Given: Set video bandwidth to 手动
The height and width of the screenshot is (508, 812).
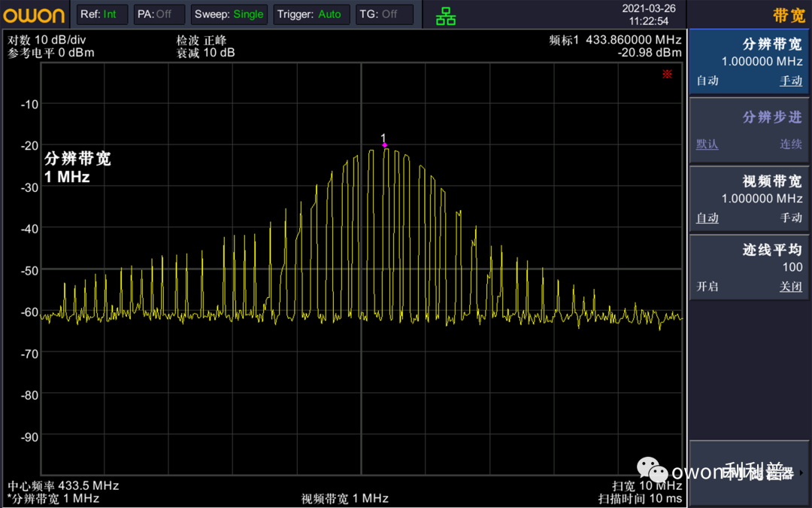Looking at the screenshot, I should [x=791, y=217].
